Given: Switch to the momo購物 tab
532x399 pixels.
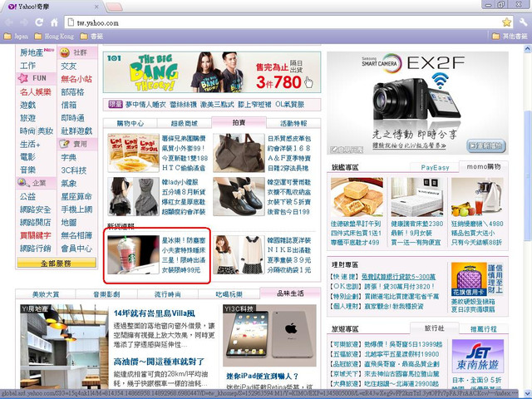Looking at the screenshot, I should (x=484, y=166).
